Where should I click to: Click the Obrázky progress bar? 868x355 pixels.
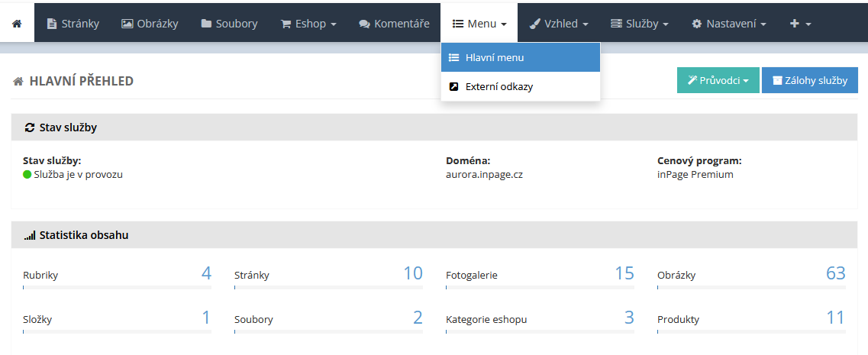tap(751, 288)
